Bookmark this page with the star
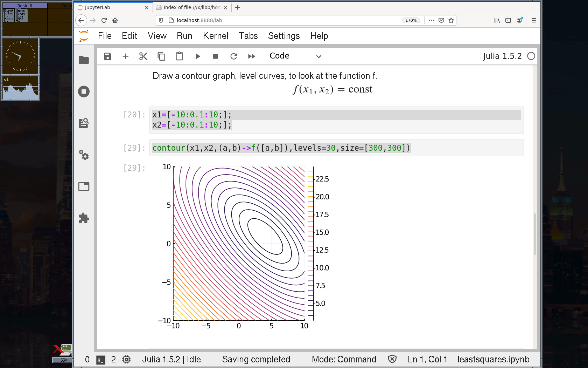Screen dimensions: 588x368 pos(451,20)
